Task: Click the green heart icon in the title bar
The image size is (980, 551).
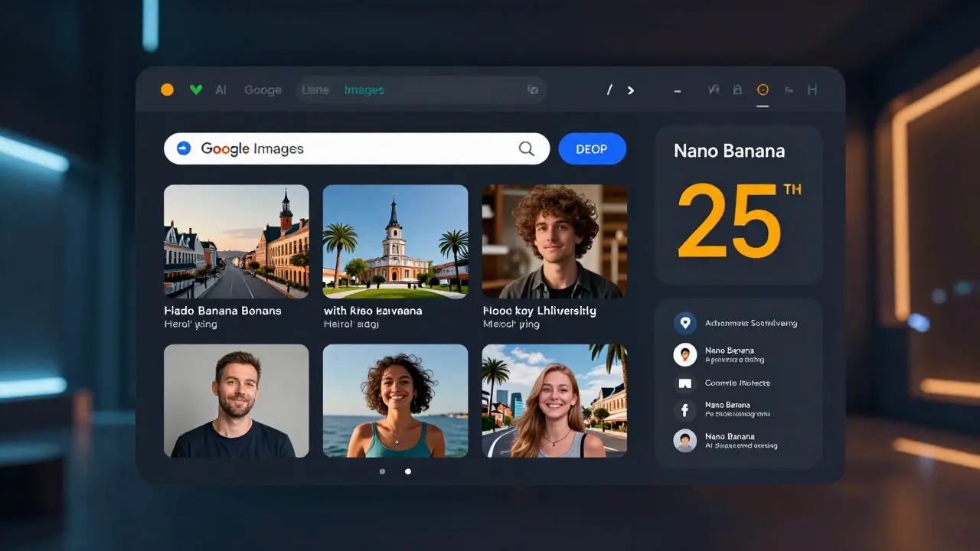Action: [195, 90]
